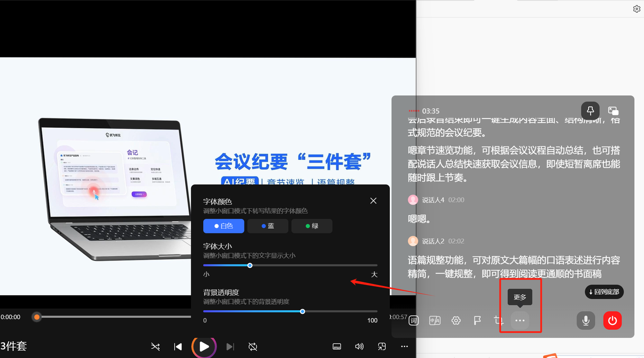Toggle the 中/A translation tool
This screenshot has width=644, height=358.
[x=435, y=321]
